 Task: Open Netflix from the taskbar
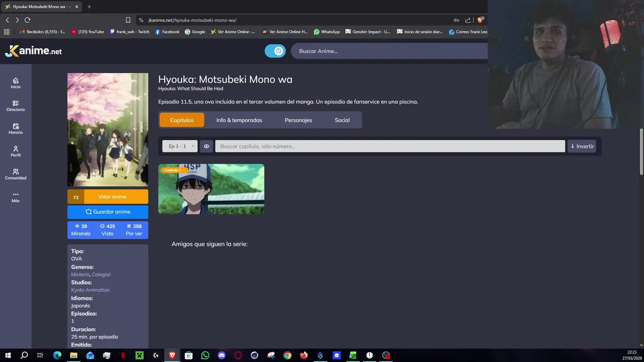123,355
